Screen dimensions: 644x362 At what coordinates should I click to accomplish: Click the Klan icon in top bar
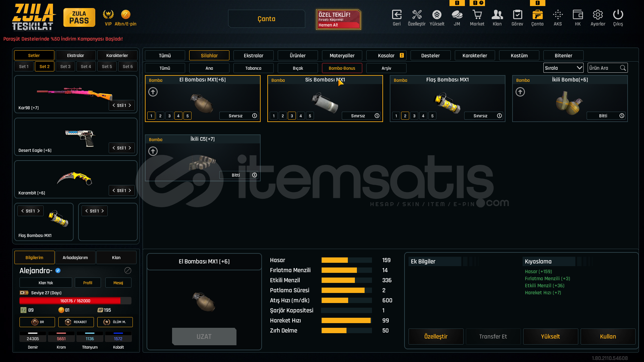click(497, 15)
